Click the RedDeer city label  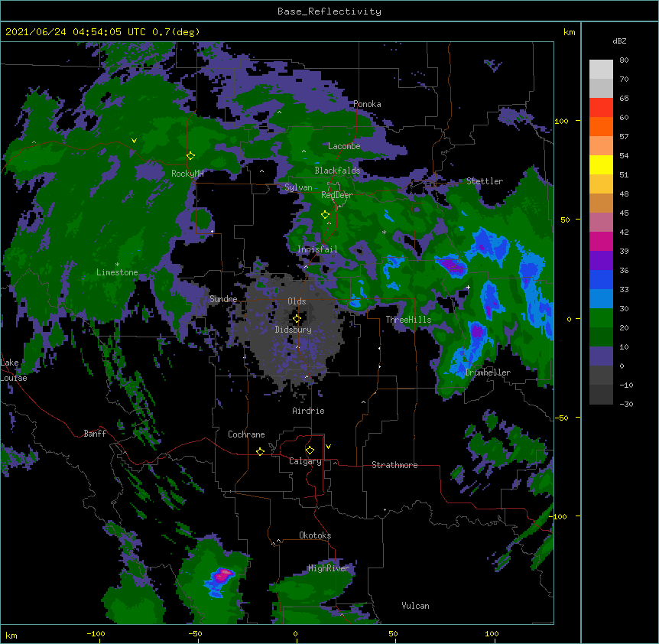pos(336,195)
